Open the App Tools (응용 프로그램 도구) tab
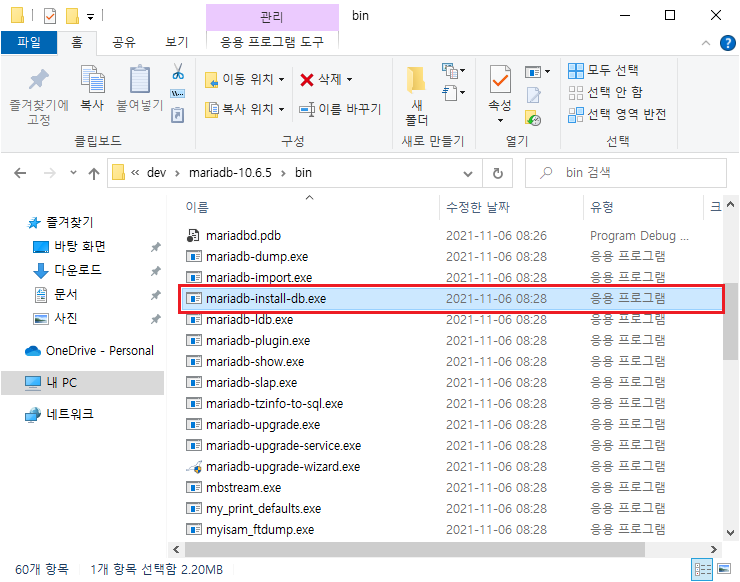This screenshot has width=740, height=582. click(272, 42)
